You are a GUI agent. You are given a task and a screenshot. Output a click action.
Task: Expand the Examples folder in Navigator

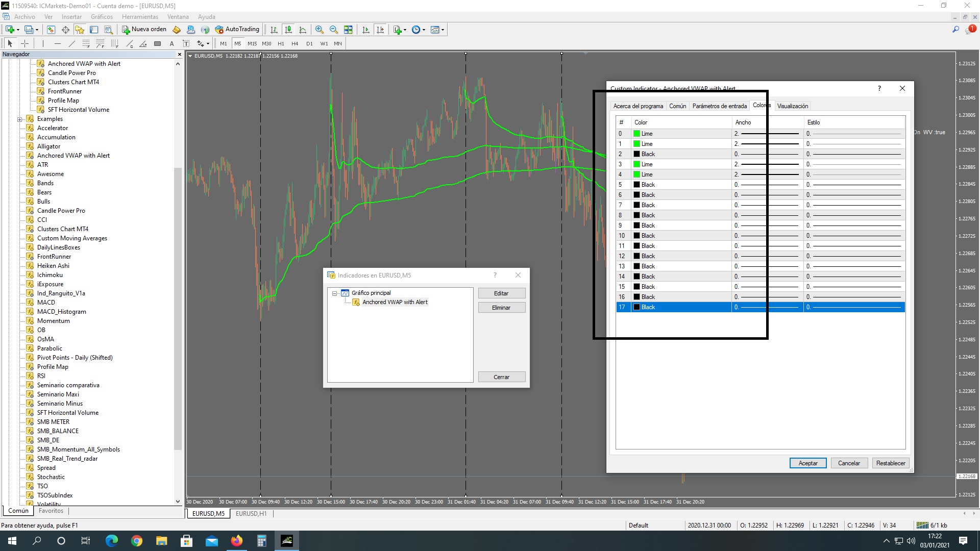20,119
